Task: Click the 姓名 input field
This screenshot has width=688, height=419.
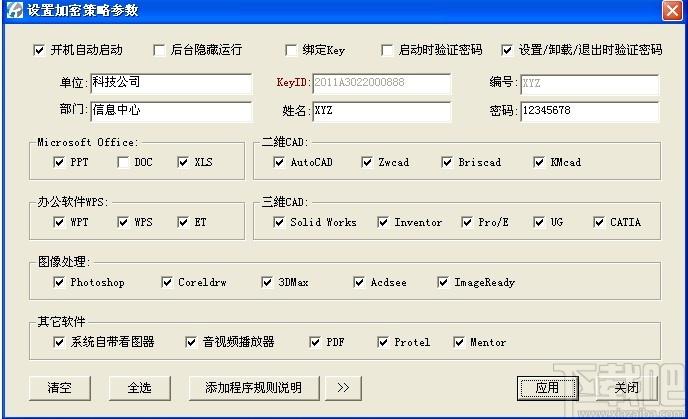Action: (x=381, y=111)
